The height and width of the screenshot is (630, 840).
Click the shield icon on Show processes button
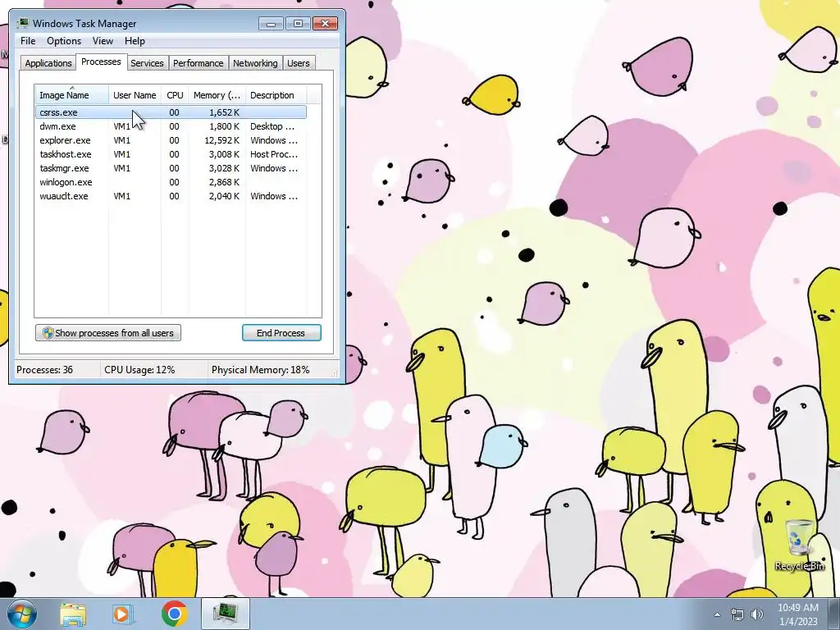(48, 333)
